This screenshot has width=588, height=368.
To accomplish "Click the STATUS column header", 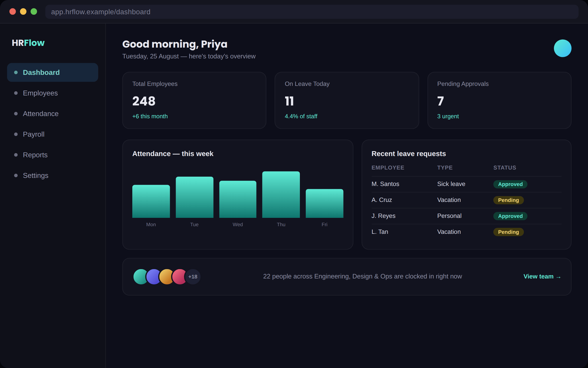I will click(505, 168).
